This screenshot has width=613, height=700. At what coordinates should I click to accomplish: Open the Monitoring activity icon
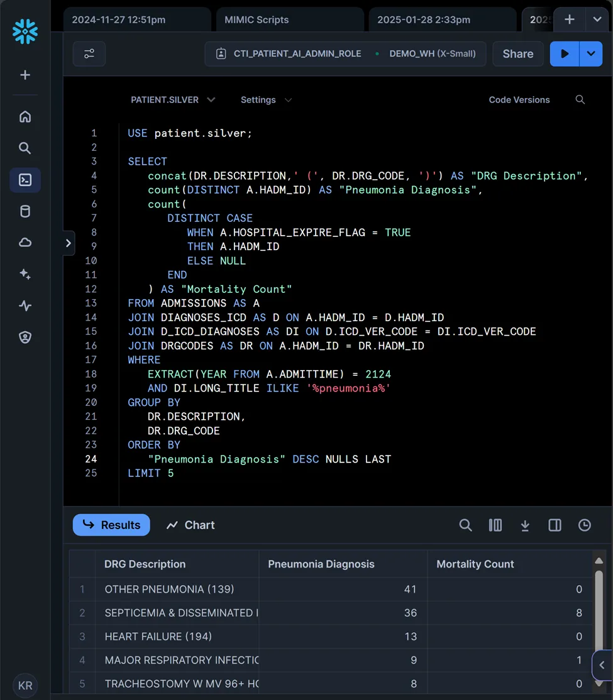click(x=25, y=306)
